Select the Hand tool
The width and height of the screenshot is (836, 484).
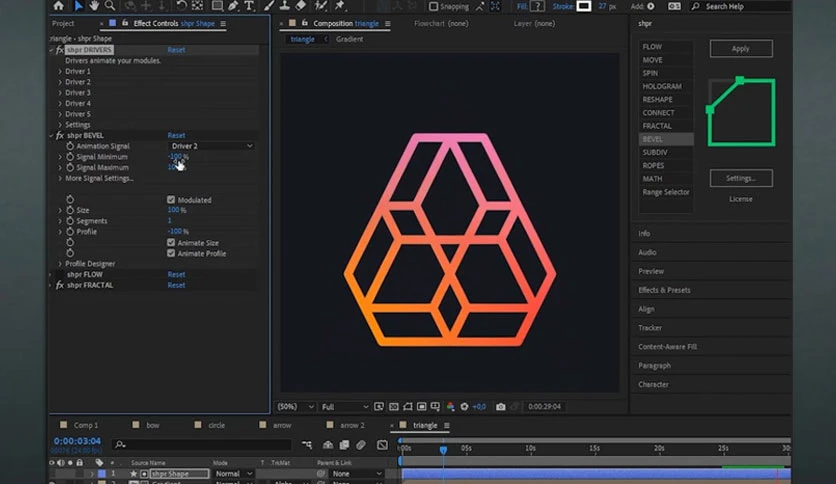tap(94, 6)
